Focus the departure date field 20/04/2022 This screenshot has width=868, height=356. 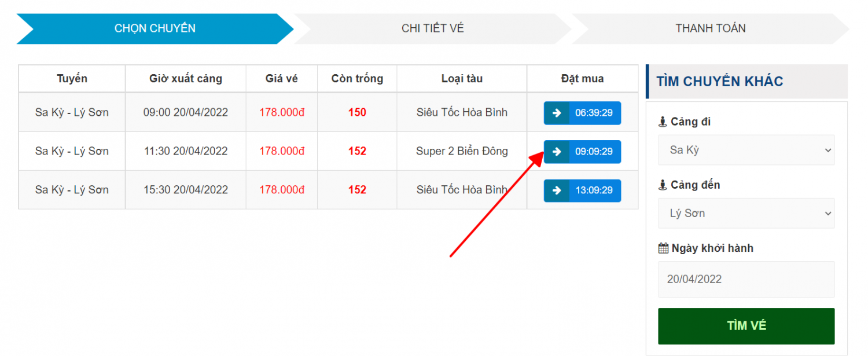click(746, 279)
